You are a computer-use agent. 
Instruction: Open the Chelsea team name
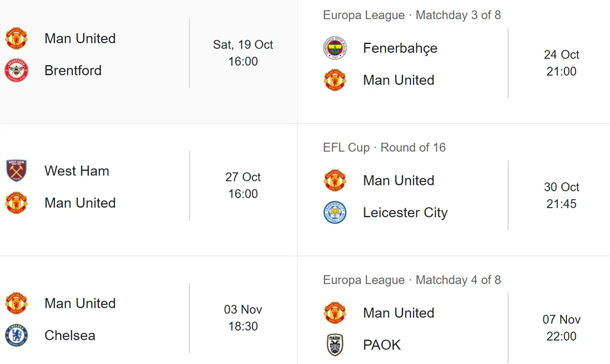[x=70, y=335]
